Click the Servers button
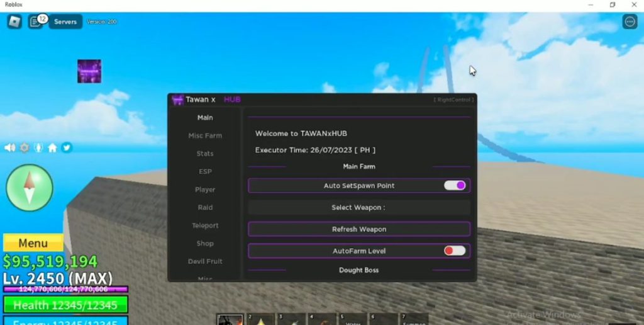The width and height of the screenshot is (644, 325). pyautogui.click(x=65, y=22)
